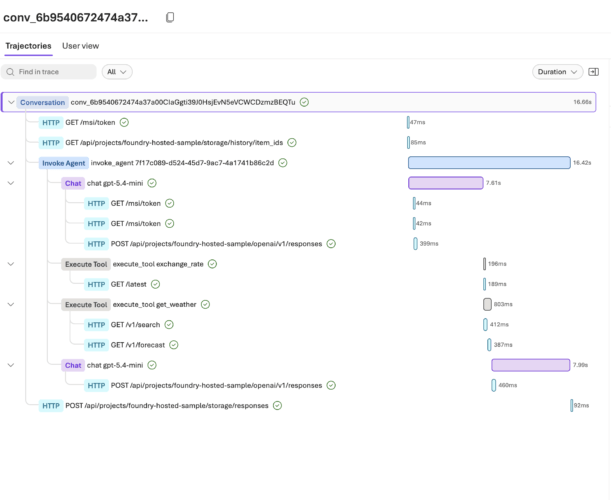Select the 412ms GET /v1/search bar
Screen dimensions: 611x500
point(486,325)
